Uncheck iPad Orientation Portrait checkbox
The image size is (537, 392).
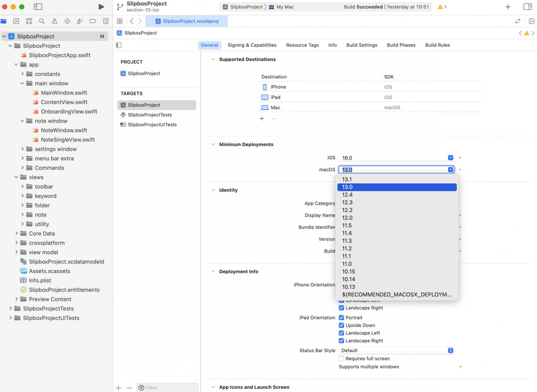click(341, 318)
